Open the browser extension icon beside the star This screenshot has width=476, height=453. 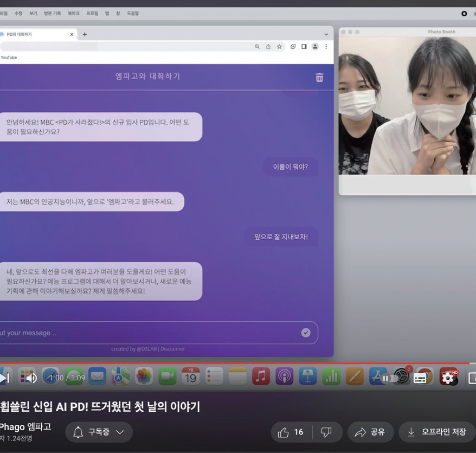click(293, 47)
